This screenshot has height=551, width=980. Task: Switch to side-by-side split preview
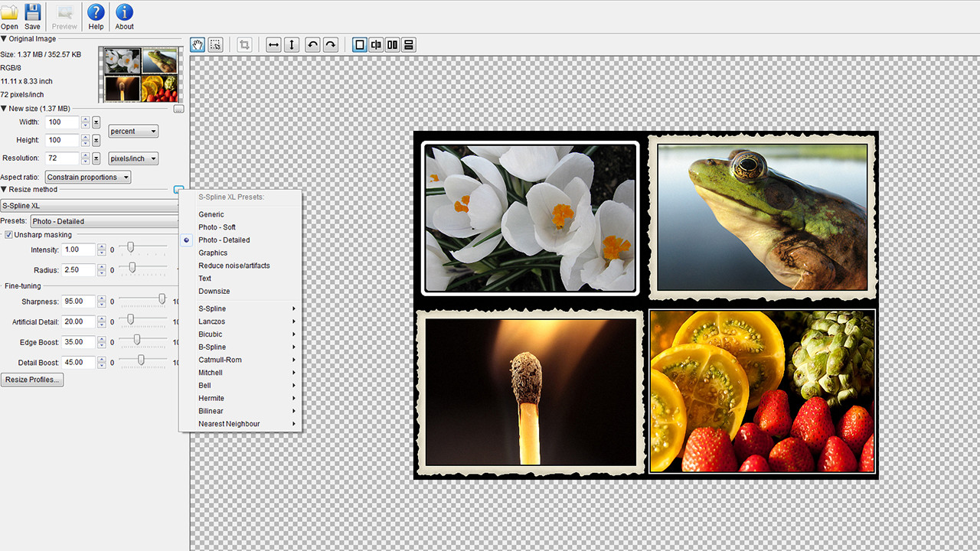click(x=393, y=45)
